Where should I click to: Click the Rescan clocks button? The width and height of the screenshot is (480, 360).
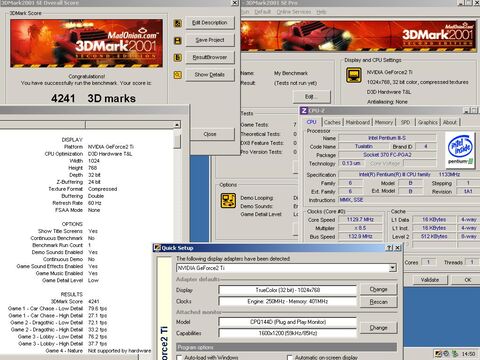click(x=378, y=302)
